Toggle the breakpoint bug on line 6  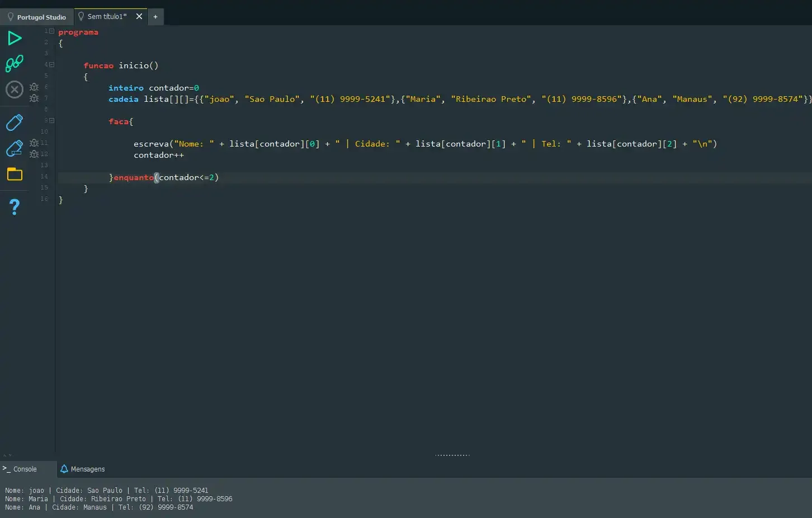[x=34, y=87]
